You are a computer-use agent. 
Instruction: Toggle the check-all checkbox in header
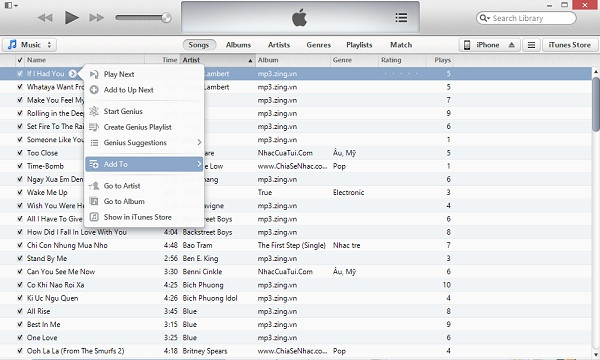pos(20,60)
